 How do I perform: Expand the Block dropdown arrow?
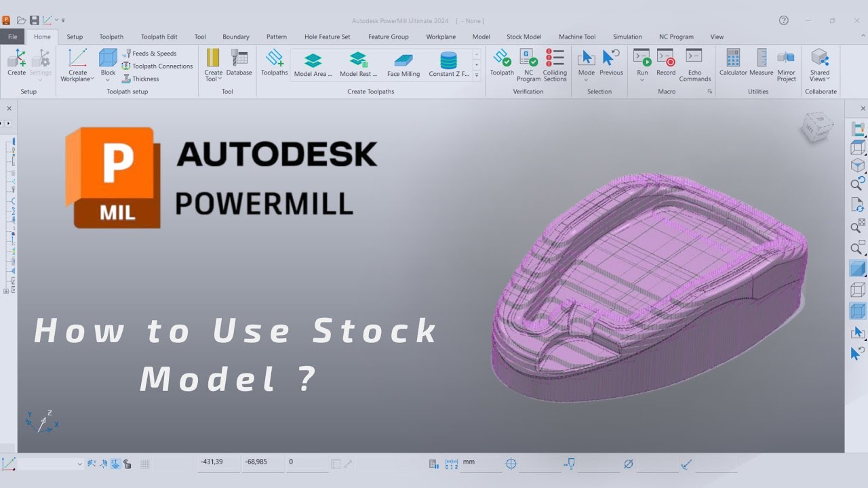(x=108, y=80)
